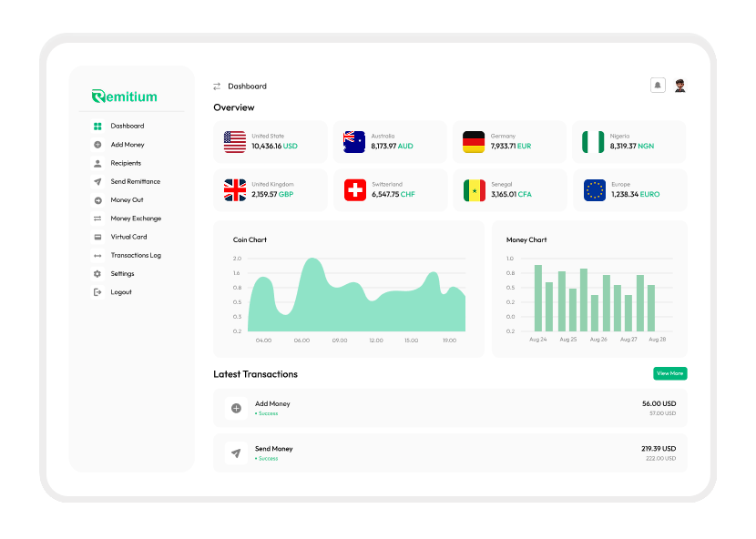
Task: Go to Money Exchange page
Action: 136,219
